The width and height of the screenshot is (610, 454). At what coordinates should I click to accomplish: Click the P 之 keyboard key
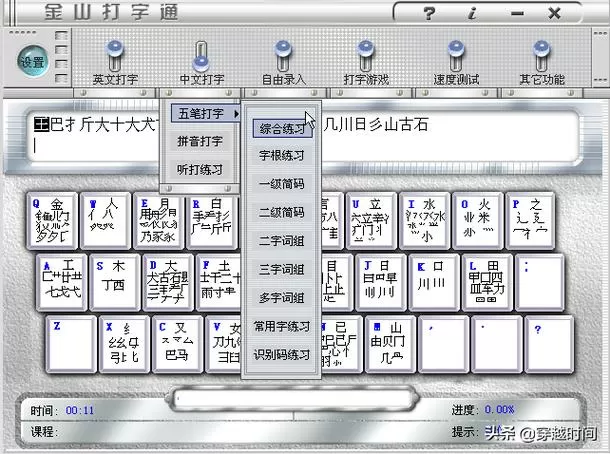530,221
